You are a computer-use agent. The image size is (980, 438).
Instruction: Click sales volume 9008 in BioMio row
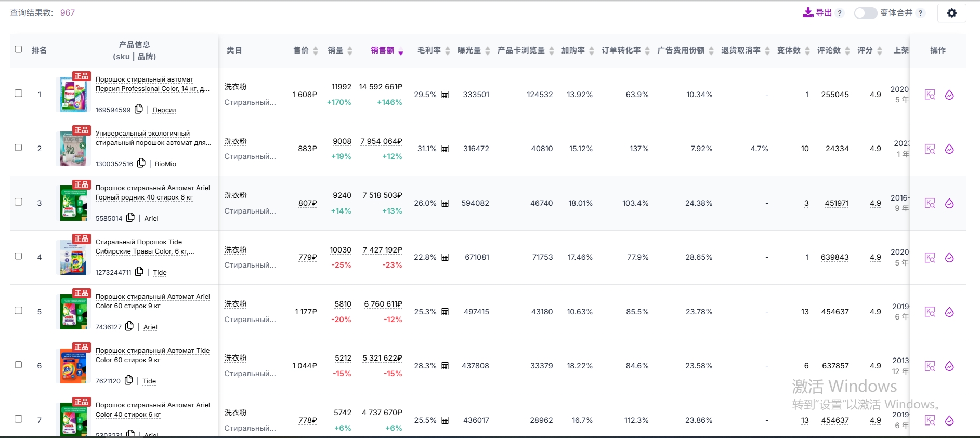pos(342,141)
